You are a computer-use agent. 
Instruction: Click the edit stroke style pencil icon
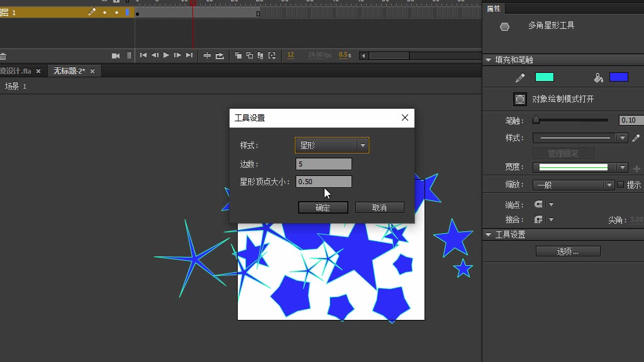pos(636,138)
